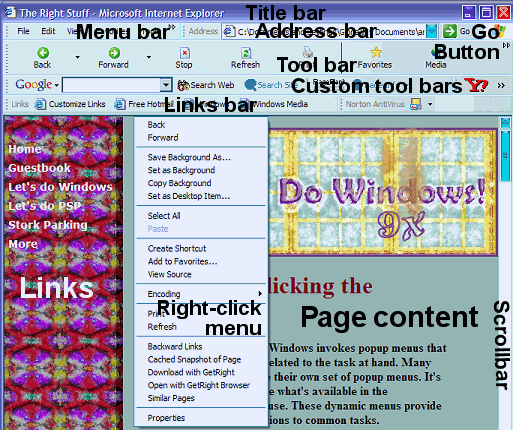Click the vertical scrollbar thumb
The height and width of the screenshot is (430, 513).
pos(505,156)
